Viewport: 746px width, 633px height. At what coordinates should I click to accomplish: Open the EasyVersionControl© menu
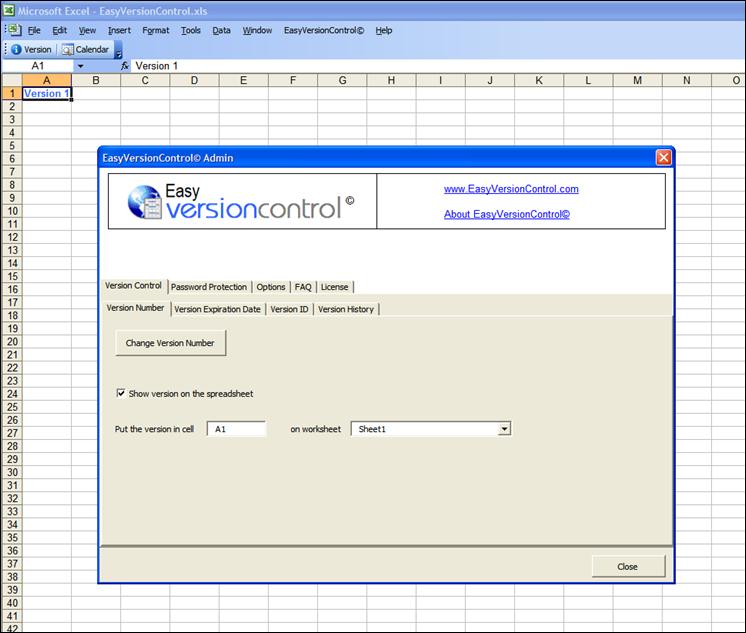coord(324,30)
